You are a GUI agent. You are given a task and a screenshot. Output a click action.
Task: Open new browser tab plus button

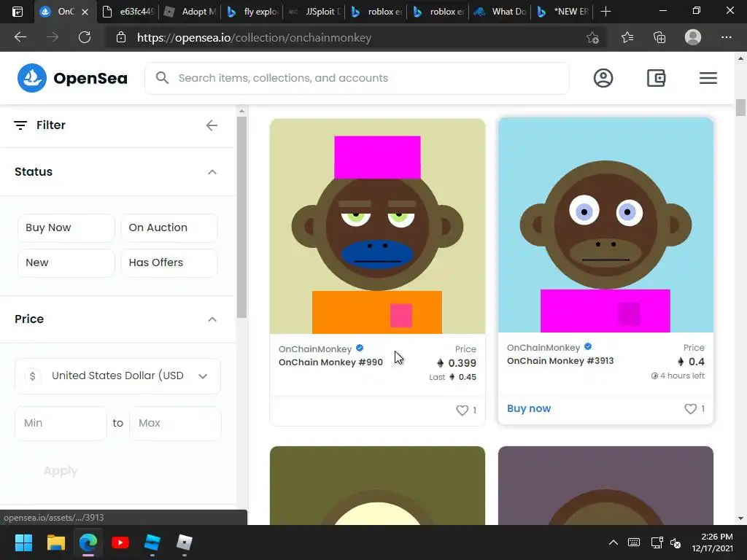pos(605,12)
